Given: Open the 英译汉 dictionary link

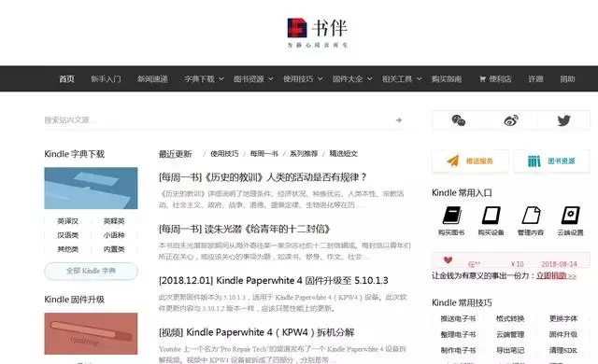Looking at the screenshot, I should point(68,221).
